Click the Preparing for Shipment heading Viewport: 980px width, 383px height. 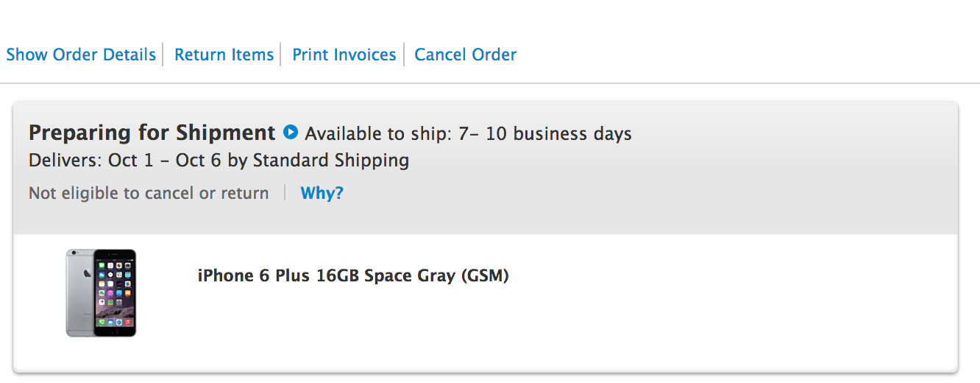pos(152,133)
